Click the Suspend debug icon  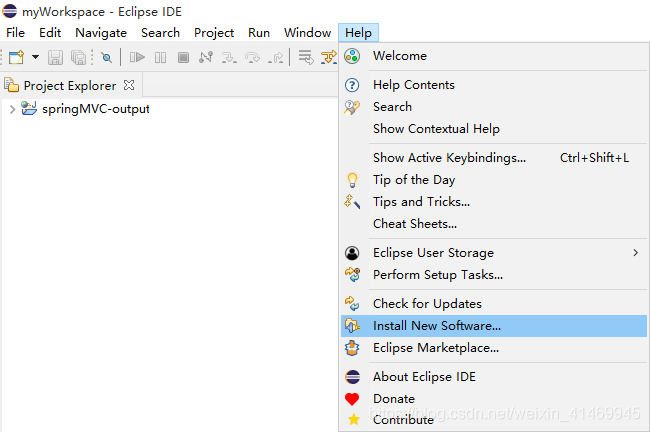coord(160,57)
